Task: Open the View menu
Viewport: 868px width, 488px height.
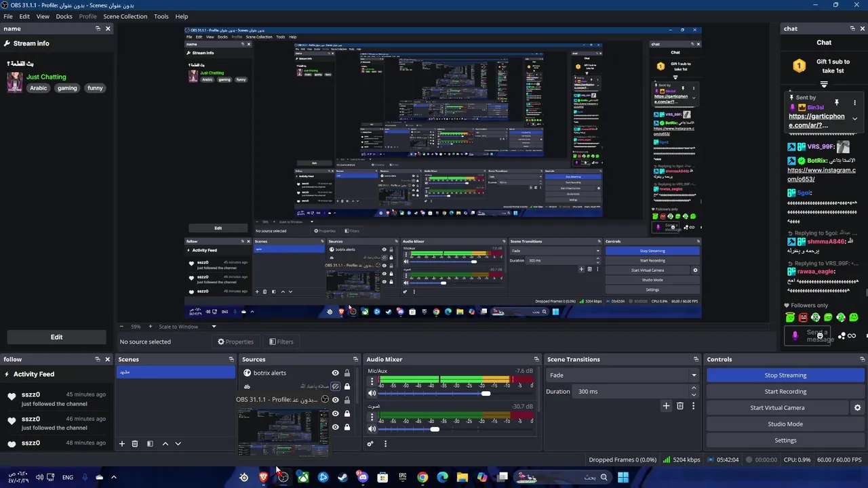Action: click(x=43, y=16)
